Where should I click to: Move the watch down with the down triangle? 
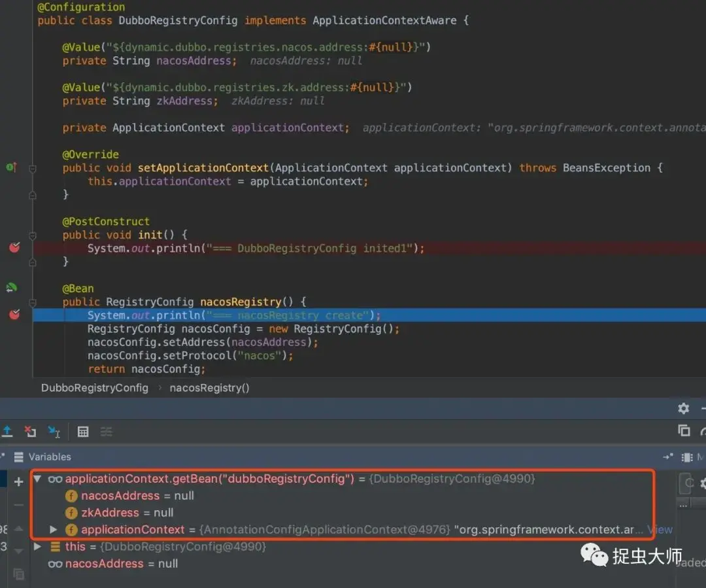pos(18,551)
